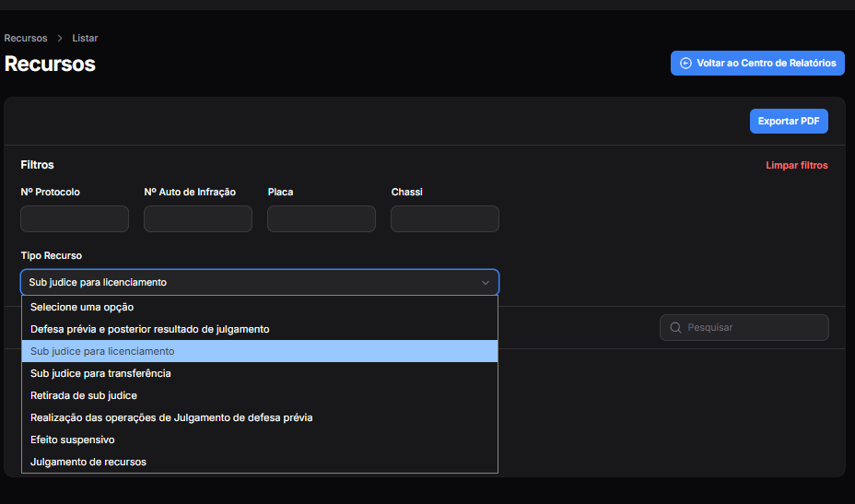Open the Recursos breadcrumb link
The width and height of the screenshot is (855, 504).
26,39
